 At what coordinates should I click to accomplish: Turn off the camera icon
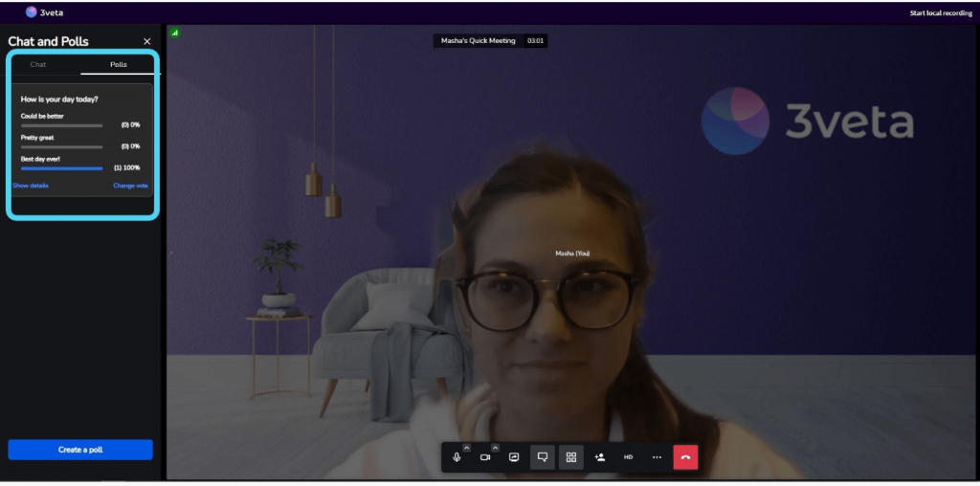point(485,457)
